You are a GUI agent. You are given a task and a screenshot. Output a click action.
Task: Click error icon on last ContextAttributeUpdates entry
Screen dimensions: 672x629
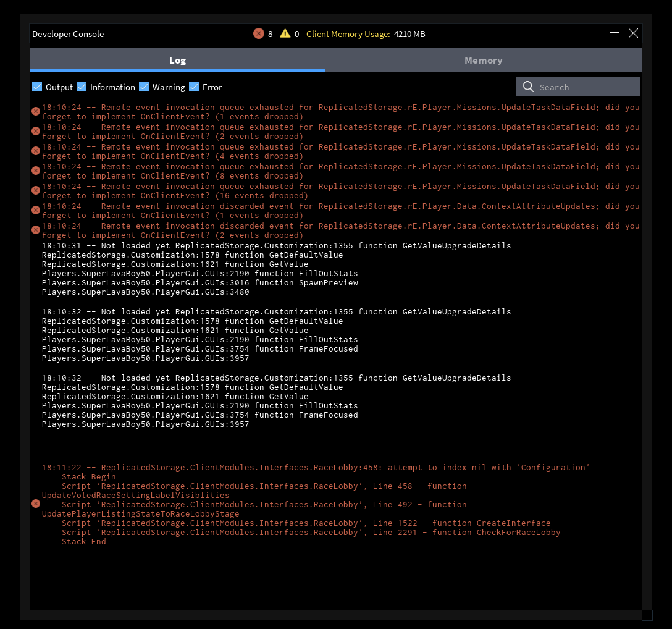(x=36, y=230)
